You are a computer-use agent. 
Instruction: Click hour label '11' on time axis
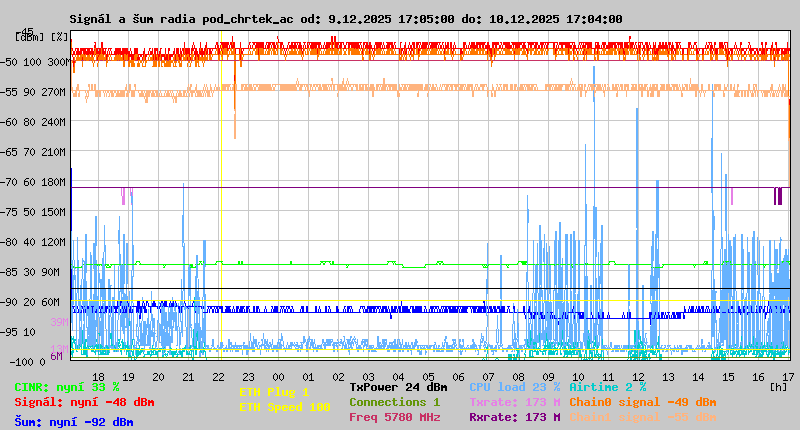coord(609,377)
